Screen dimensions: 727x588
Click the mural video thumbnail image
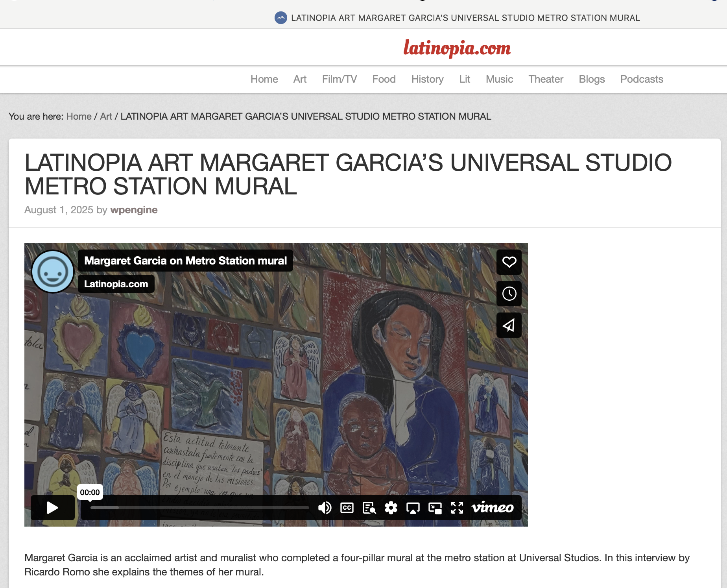click(x=276, y=385)
